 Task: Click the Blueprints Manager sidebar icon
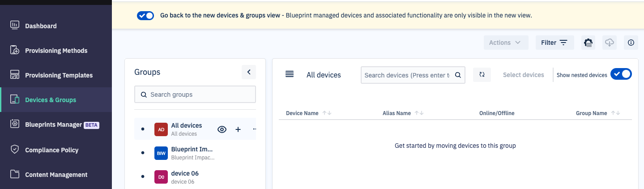click(x=15, y=124)
